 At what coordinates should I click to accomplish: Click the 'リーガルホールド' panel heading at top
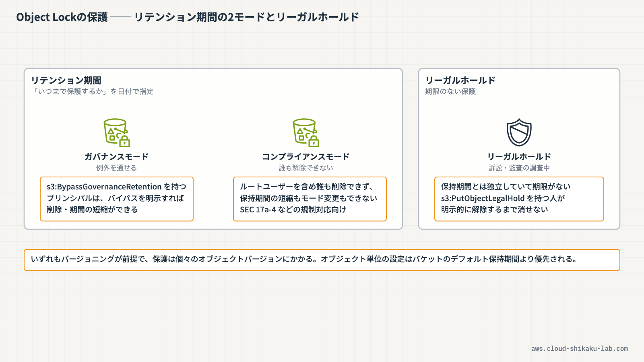460,80
